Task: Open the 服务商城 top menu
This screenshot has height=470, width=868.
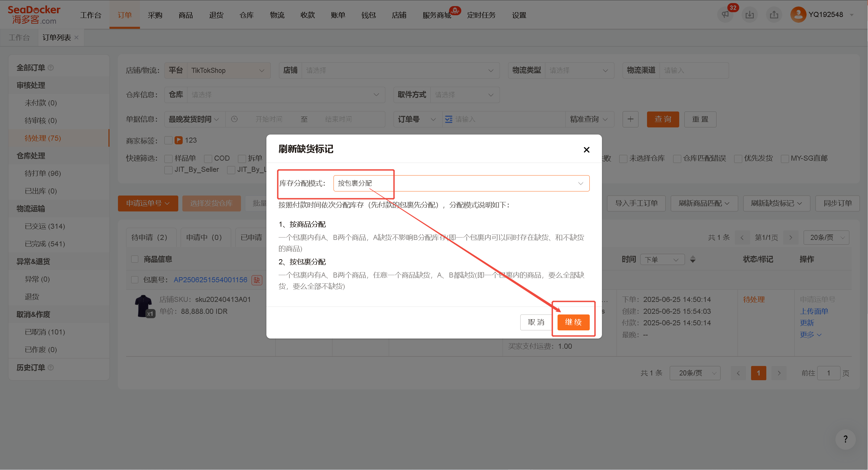Action: pyautogui.click(x=437, y=15)
